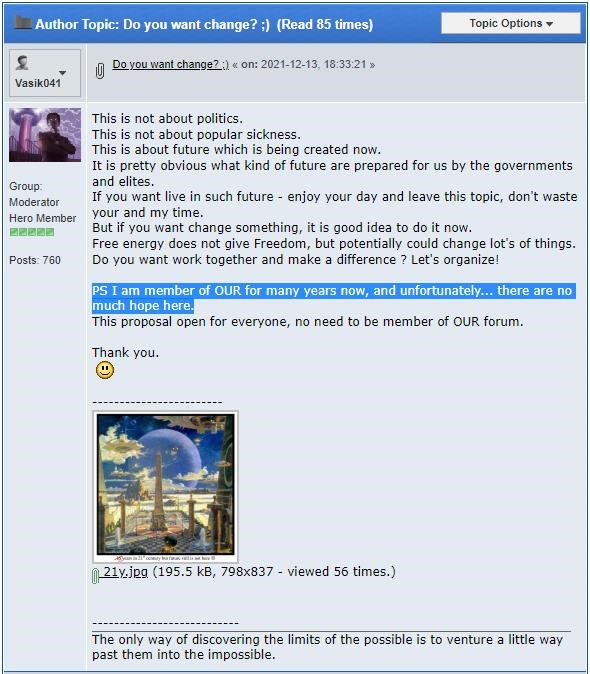The width and height of the screenshot is (590, 674).
Task: Click the signature quote text at bottom
Action: coord(327,647)
